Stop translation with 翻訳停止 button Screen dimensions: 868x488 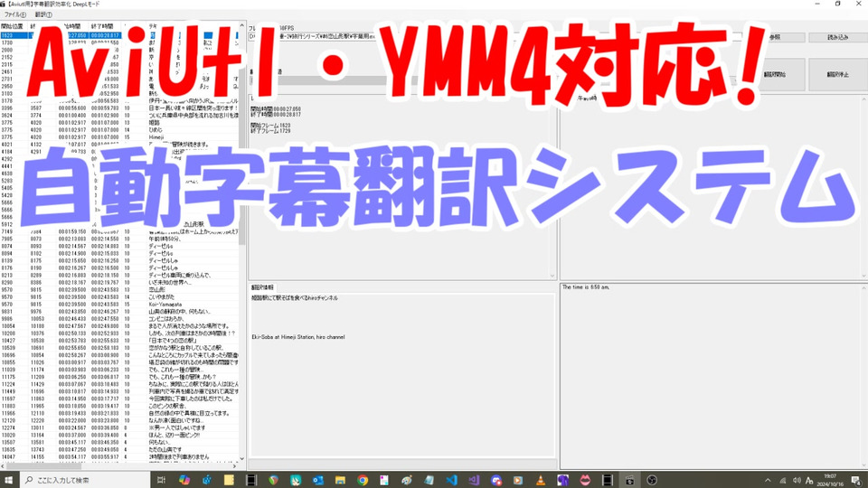(x=837, y=74)
